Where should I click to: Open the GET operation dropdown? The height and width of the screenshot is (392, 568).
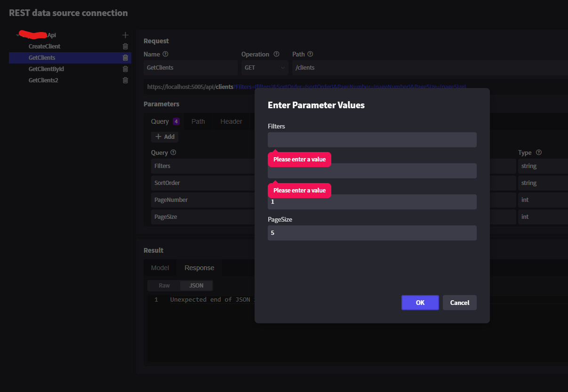(x=264, y=67)
